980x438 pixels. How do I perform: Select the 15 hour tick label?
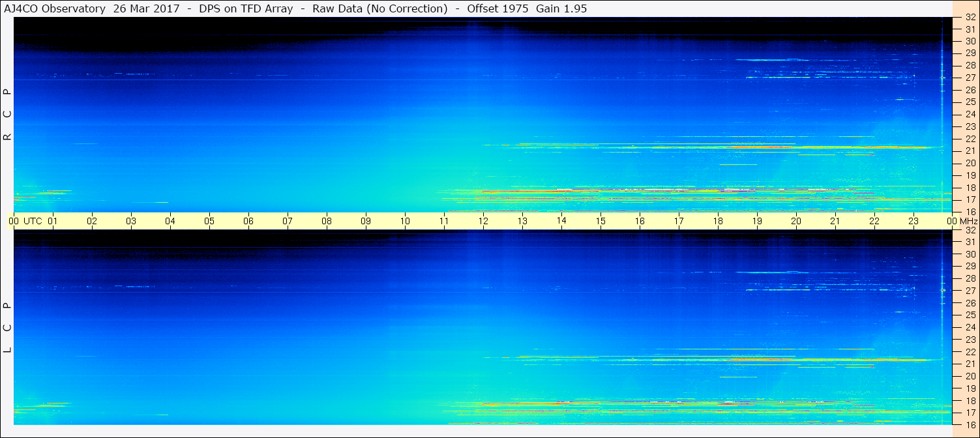(x=601, y=221)
